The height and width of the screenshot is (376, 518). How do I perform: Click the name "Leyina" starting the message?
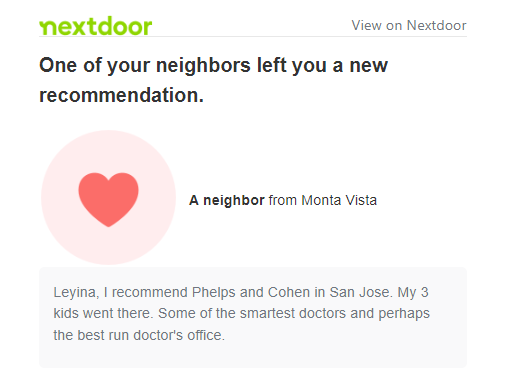pos(75,293)
